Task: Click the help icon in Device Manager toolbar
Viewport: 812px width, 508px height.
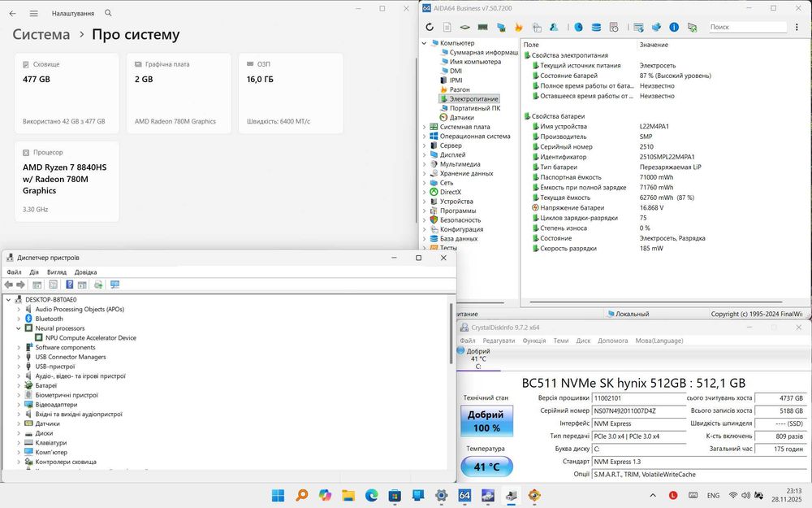Action: [x=70, y=284]
